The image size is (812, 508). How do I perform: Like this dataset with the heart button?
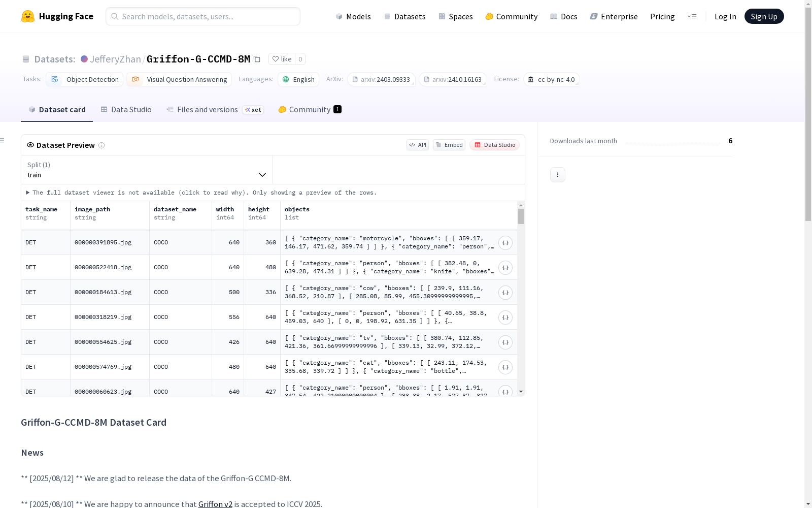tap(282, 59)
